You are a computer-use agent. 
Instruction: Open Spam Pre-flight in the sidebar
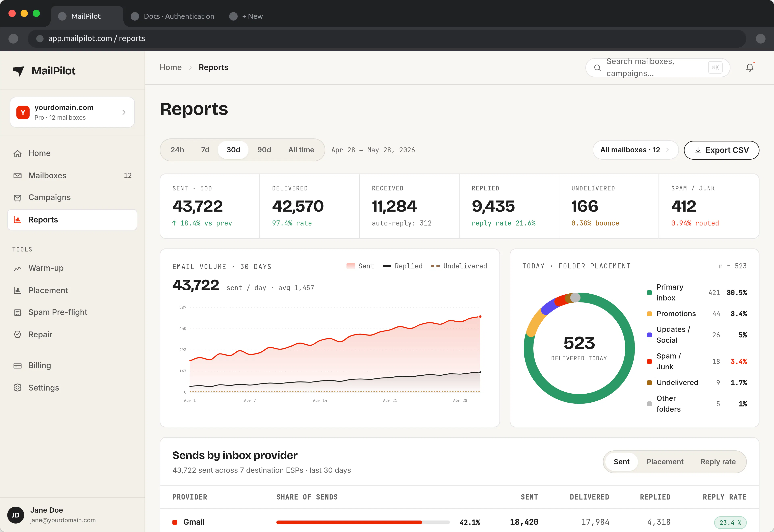coord(72,312)
